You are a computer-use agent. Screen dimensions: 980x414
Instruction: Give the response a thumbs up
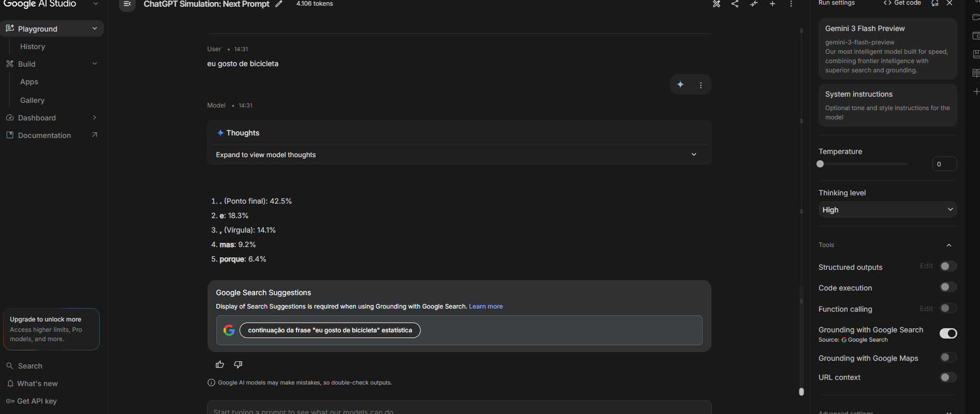pos(220,365)
